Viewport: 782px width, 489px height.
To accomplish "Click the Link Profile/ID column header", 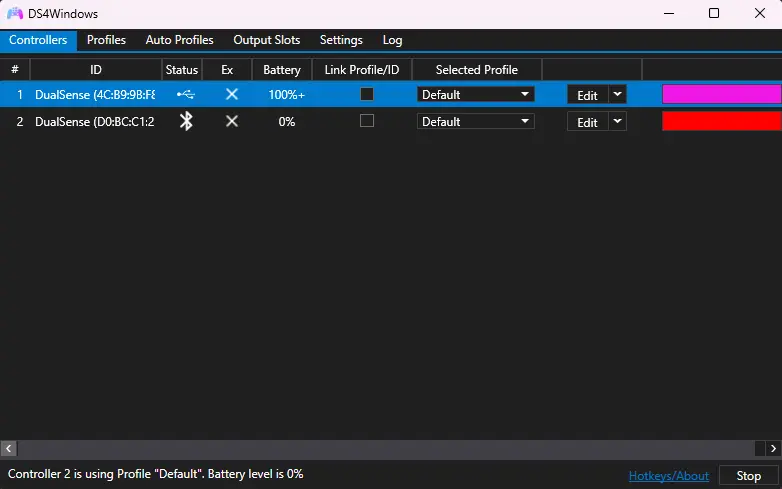I will click(362, 69).
